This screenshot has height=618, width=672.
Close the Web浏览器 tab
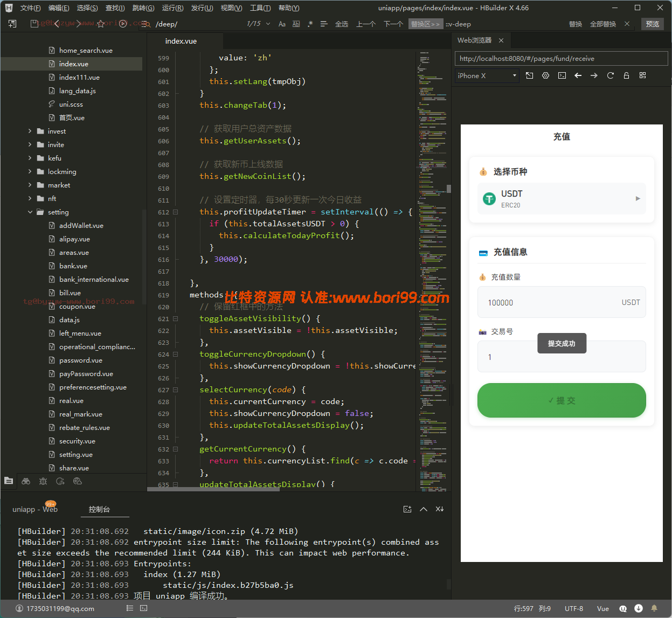501,40
